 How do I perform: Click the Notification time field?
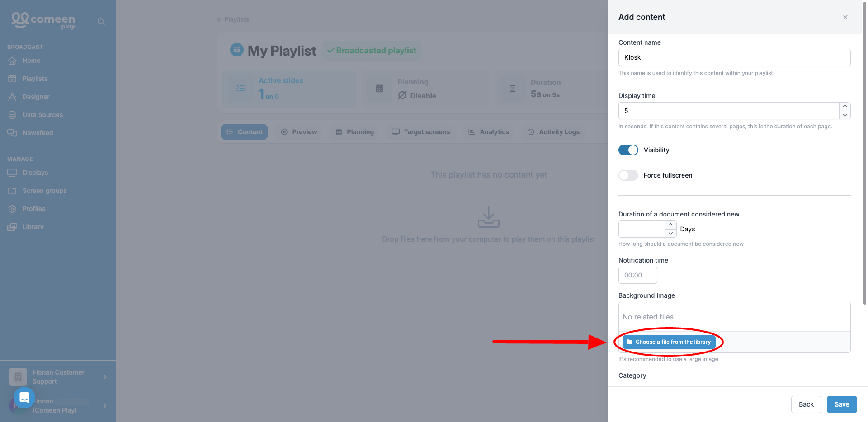pyautogui.click(x=637, y=275)
